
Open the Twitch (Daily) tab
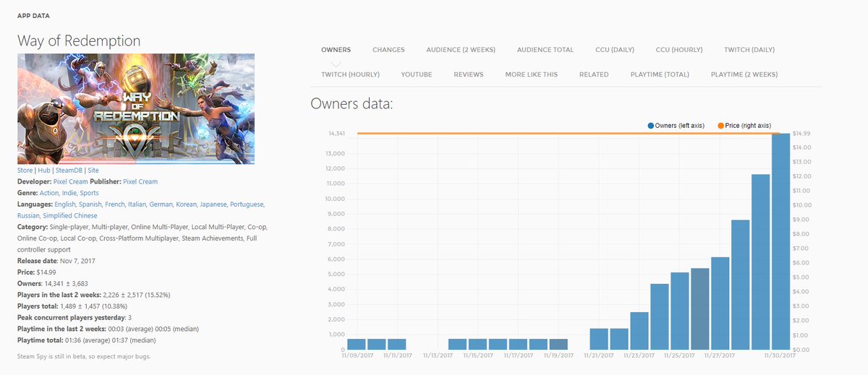click(x=749, y=50)
